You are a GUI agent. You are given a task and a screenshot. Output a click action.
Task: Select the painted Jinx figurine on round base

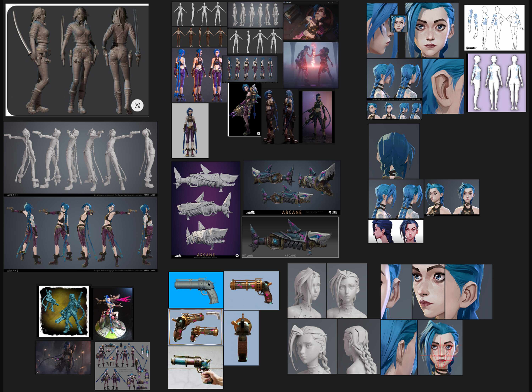click(113, 313)
